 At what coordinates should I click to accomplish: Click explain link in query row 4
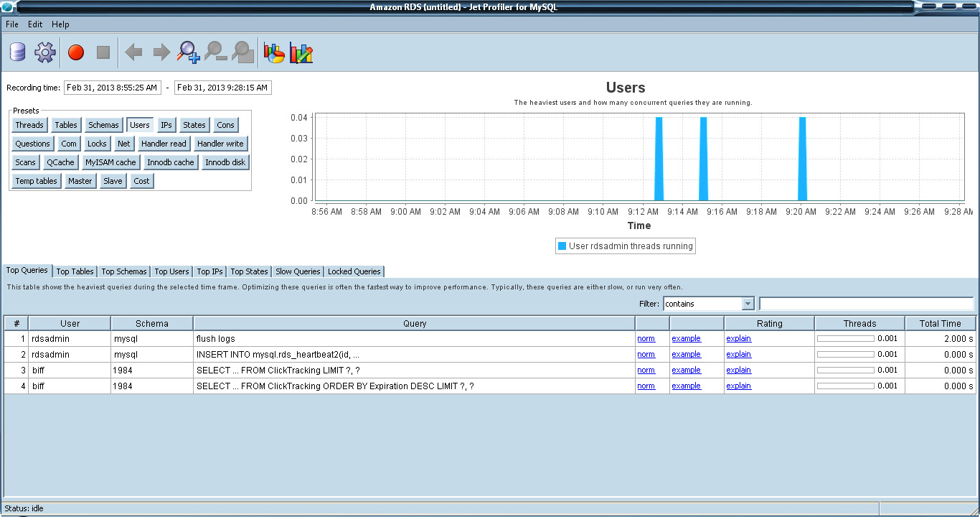click(738, 386)
